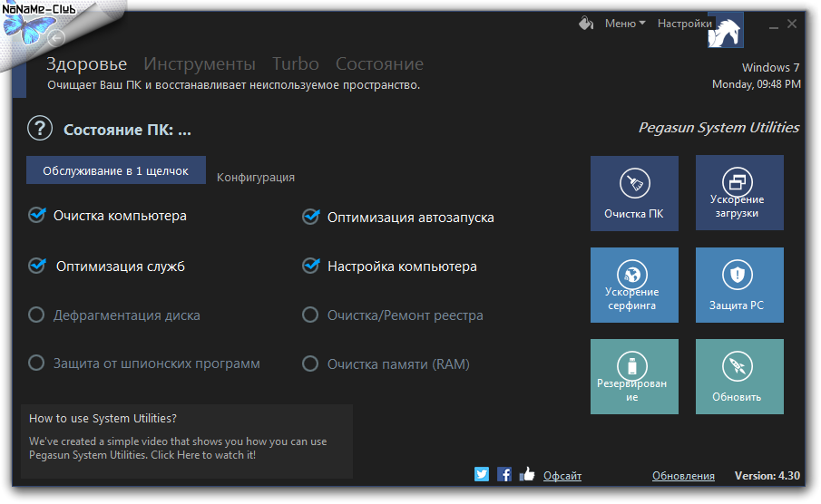821x504 pixels.
Task: Open the Ускорение загрузки tile
Action: 738,193
